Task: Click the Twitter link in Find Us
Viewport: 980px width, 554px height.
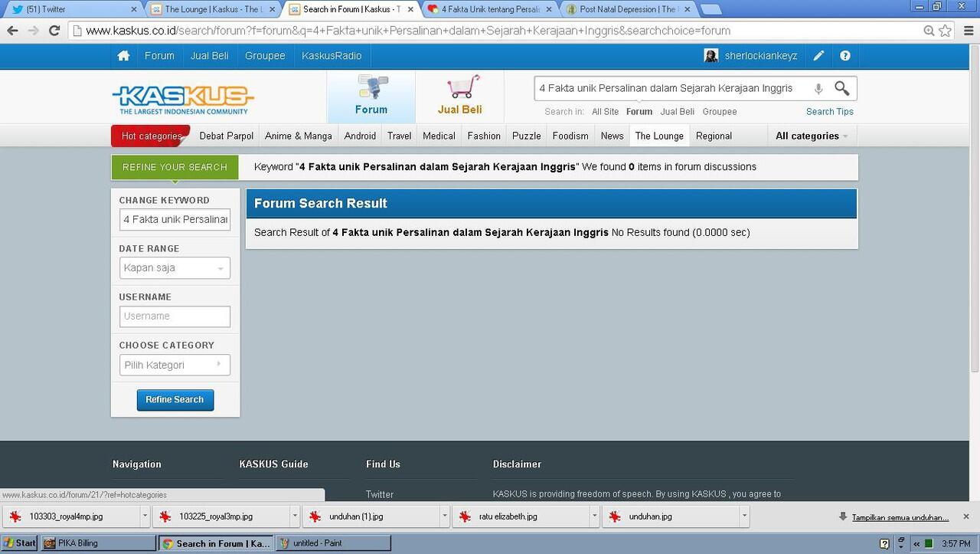Action: point(380,495)
